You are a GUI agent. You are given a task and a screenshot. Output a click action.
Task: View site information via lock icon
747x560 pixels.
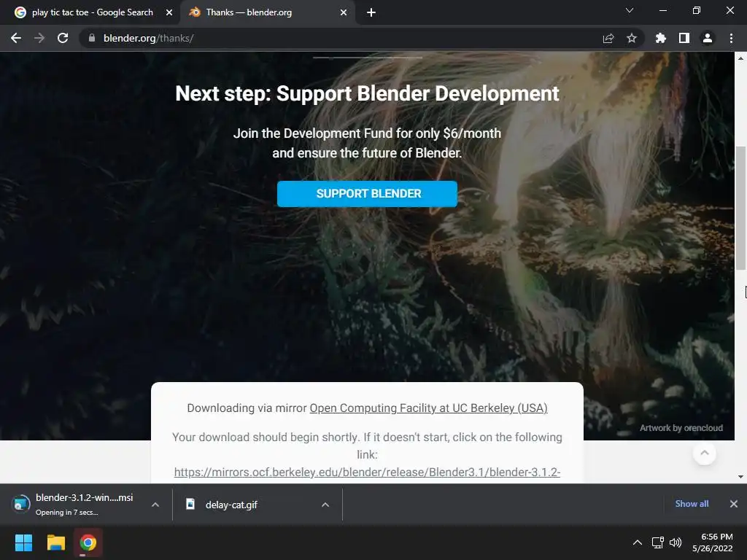(92, 38)
